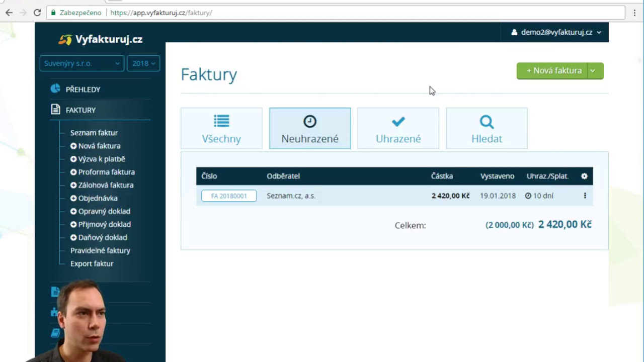Switch to the Všechny invoices tab
644x362 pixels.
[221, 128]
